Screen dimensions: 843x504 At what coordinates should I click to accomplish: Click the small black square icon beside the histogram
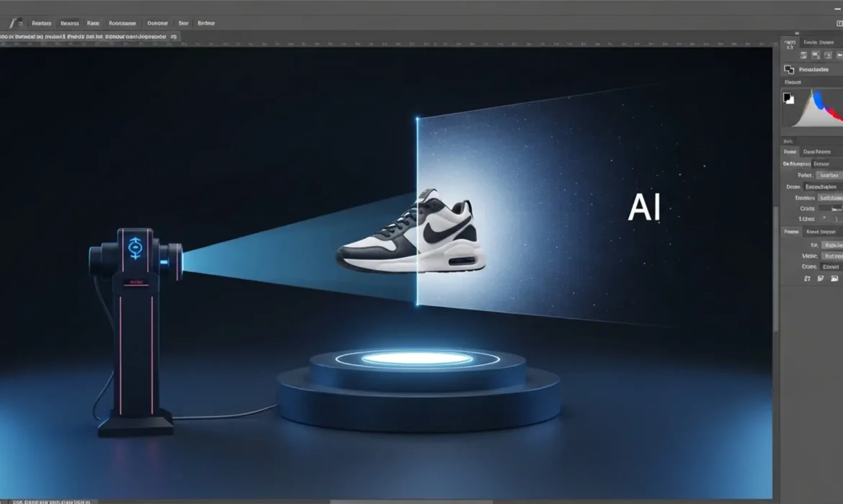788,98
